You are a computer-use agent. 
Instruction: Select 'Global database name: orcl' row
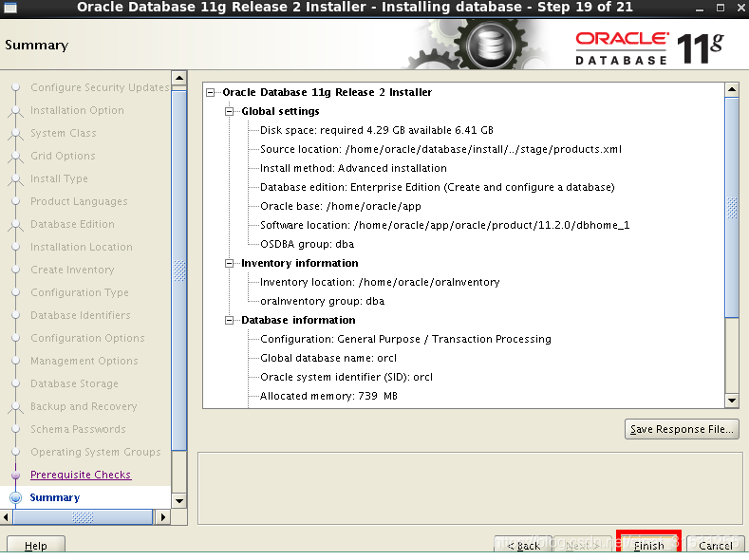(x=328, y=358)
